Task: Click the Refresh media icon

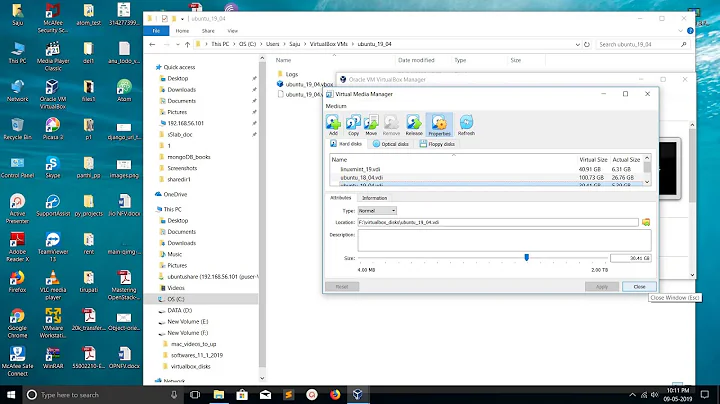Action: point(466,125)
